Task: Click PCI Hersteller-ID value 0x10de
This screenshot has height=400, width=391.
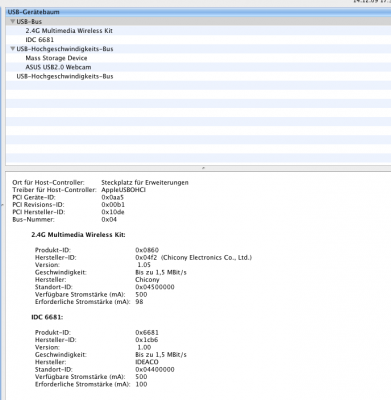Action: (x=113, y=212)
